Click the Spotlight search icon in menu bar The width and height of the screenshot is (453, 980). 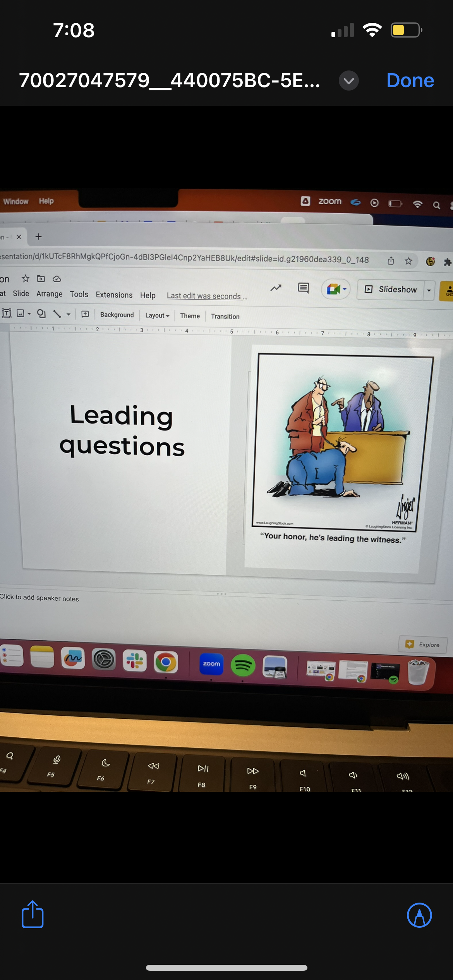tap(436, 205)
